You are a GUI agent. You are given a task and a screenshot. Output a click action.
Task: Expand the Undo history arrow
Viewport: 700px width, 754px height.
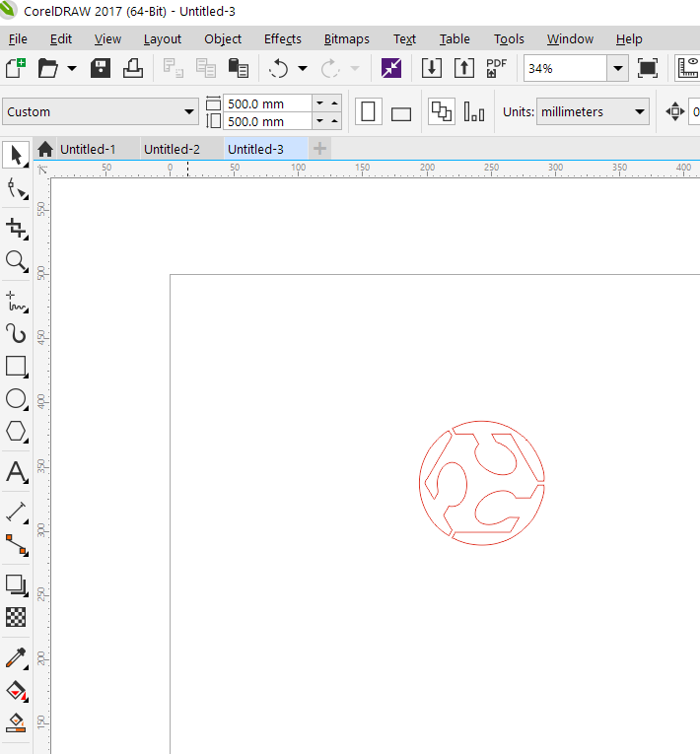[x=303, y=68]
